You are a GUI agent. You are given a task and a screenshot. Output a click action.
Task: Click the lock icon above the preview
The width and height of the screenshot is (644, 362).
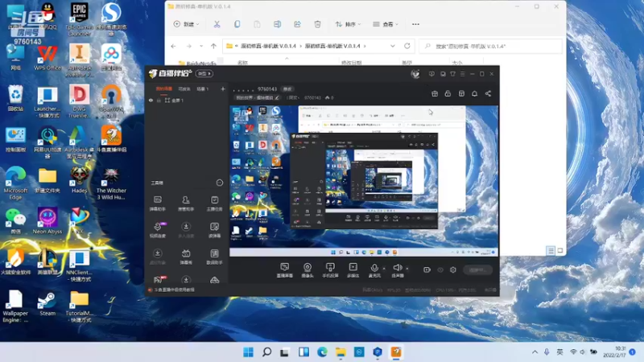coord(448,93)
